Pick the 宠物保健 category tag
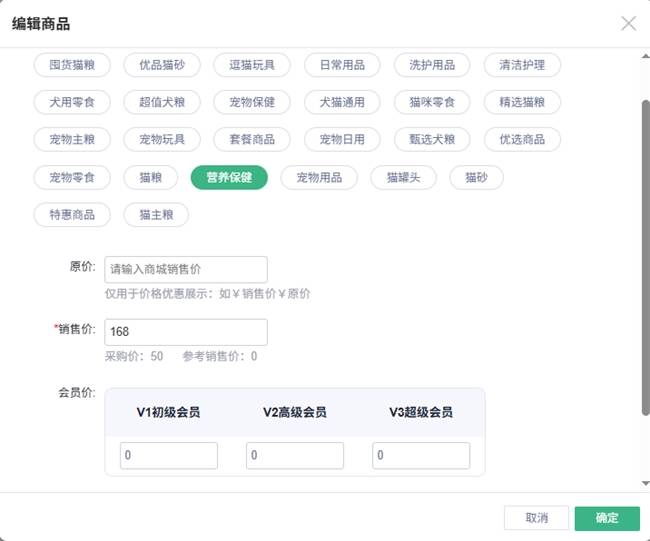 252,102
